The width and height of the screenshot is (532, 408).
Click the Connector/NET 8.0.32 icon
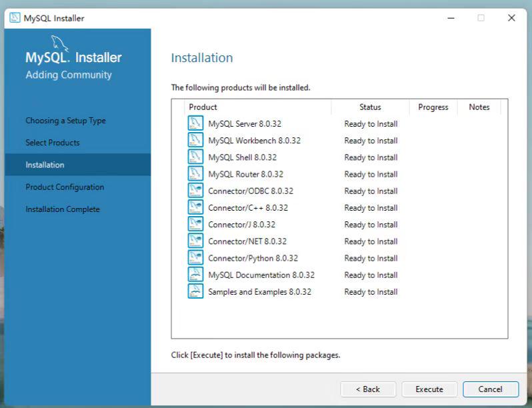(195, 241)
